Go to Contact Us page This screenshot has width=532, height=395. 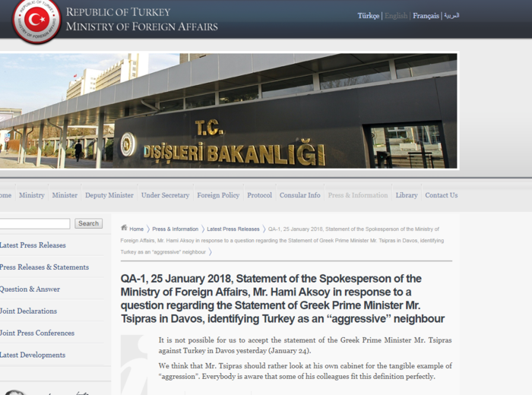441,195
